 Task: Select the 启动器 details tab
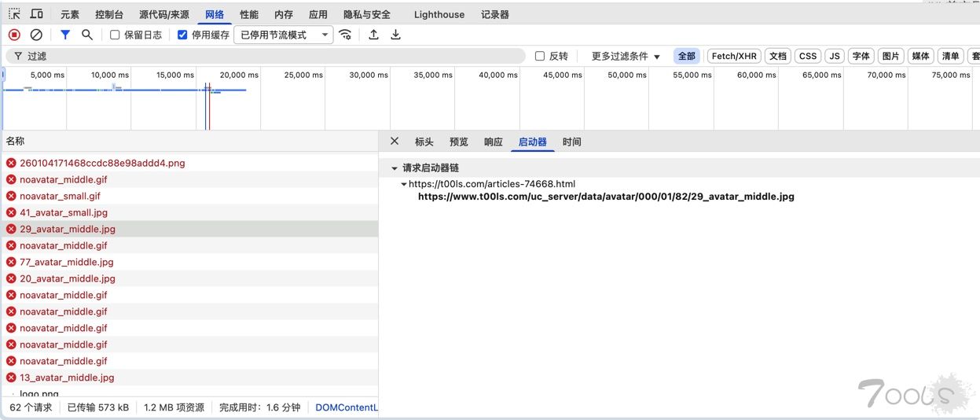click(x=533, y=142)
